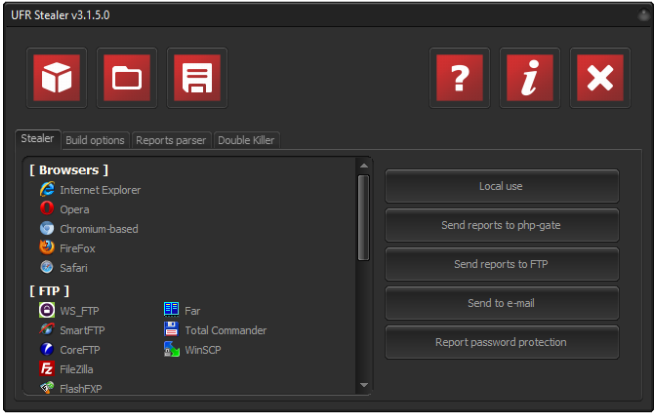Select the Chromium-based icon

(47, 228)
